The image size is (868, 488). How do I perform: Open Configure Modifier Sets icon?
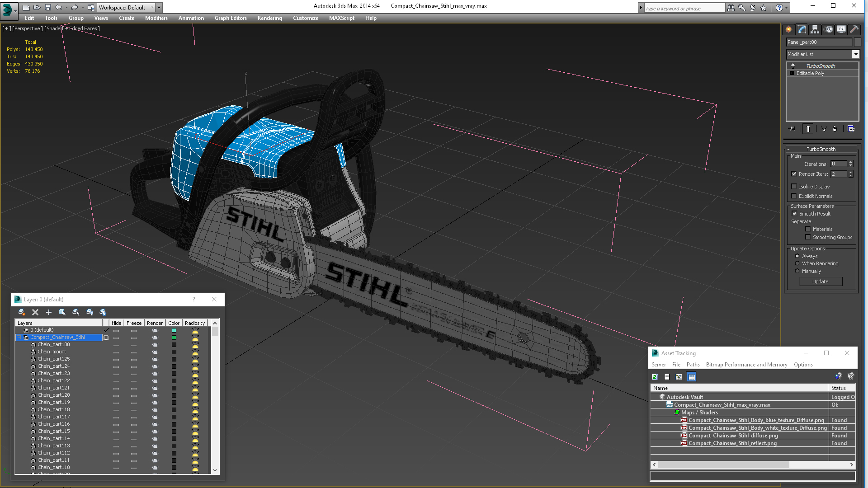(x=851, y=129)
